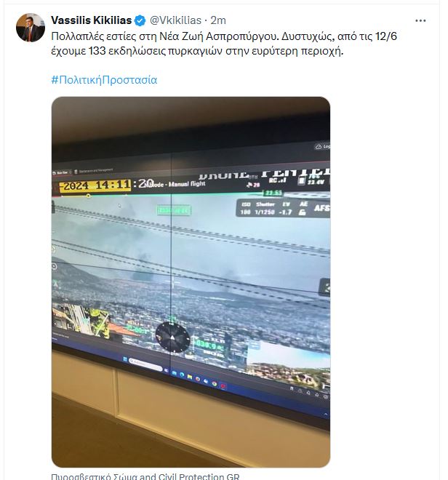
Task: Click the taskbar search box in the photo
Action: pyautogui.click(x=145, y=364)
